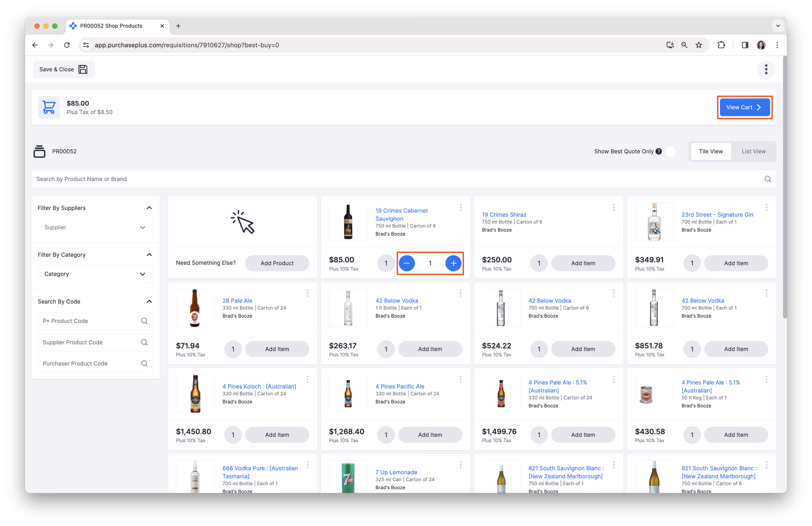The height and width of the screenshot is (526, 812).
Task: Click the save floppy disk icon
Action: click(x=83, y=69)
